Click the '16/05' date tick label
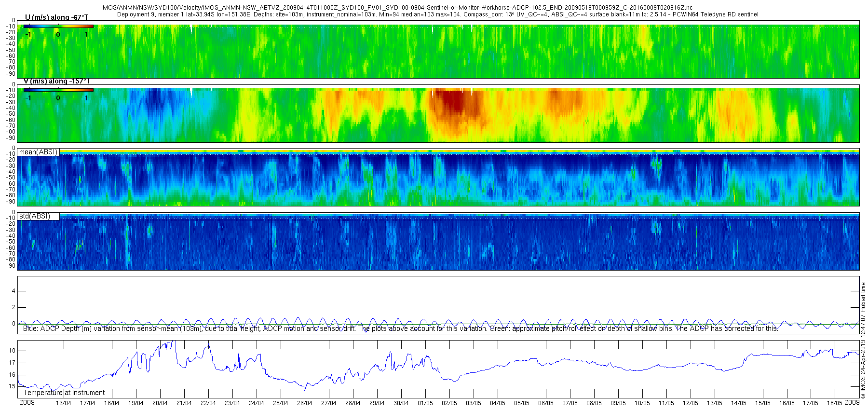Viewport: 868px width, 410px height. 787,403
